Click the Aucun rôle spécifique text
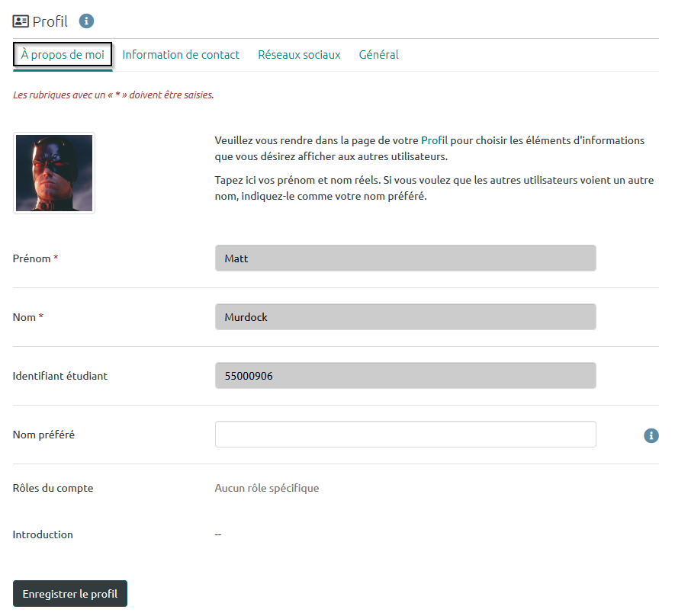The width and height of the screenshot is (675, 616). point(267,488)
